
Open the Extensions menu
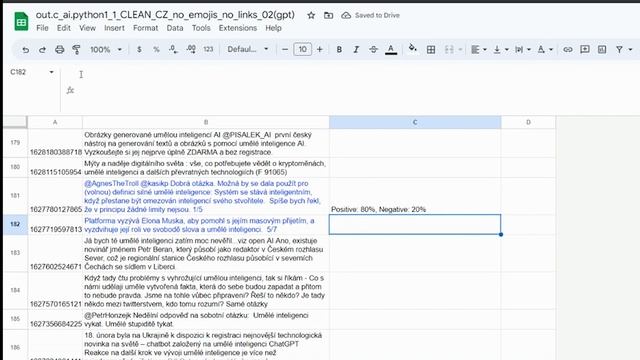click(238, 28)
